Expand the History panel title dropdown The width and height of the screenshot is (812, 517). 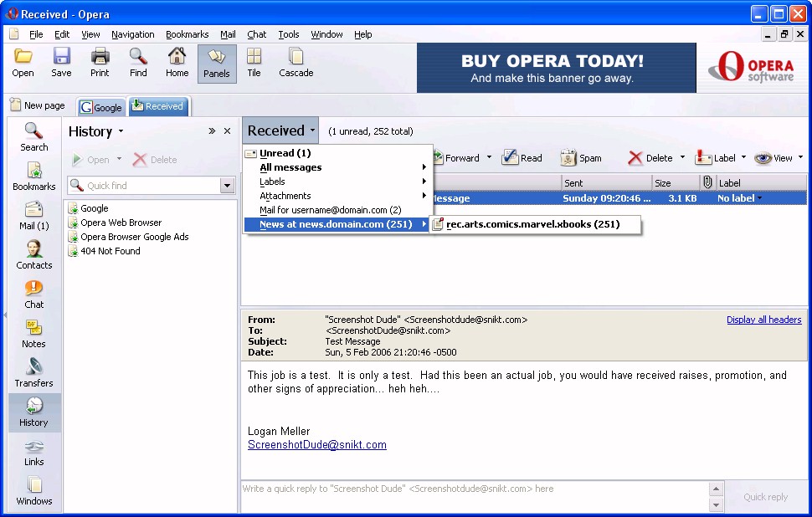(x=121, y=131)
